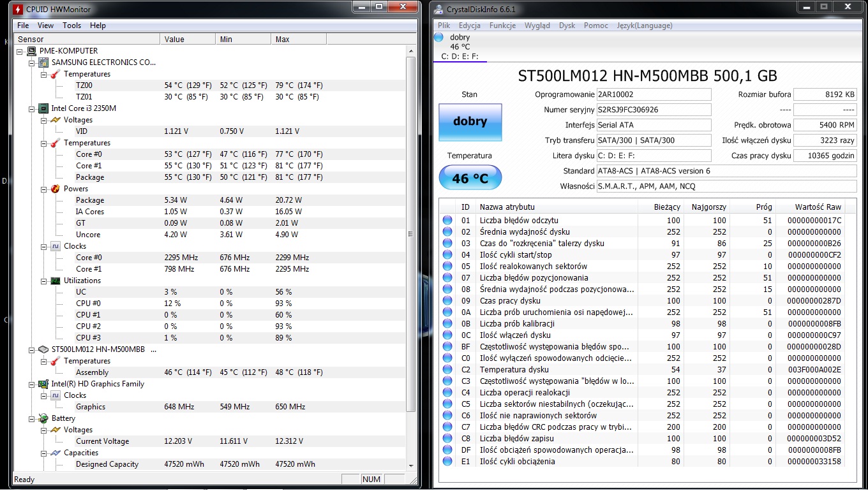Viewport: 868px width, 491px height.
Task: Collapse the Powers section
Action: 43,189
